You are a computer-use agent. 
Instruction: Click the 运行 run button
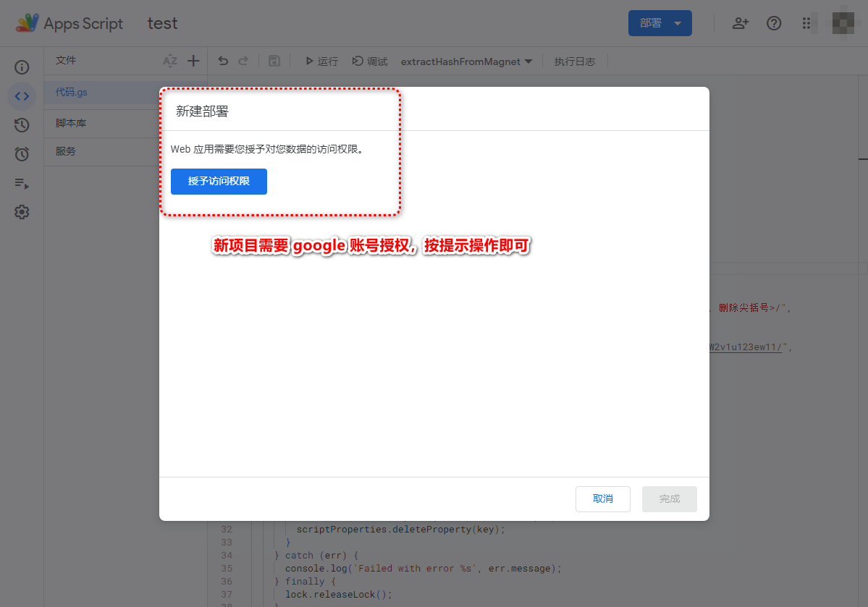click(321, 61)
